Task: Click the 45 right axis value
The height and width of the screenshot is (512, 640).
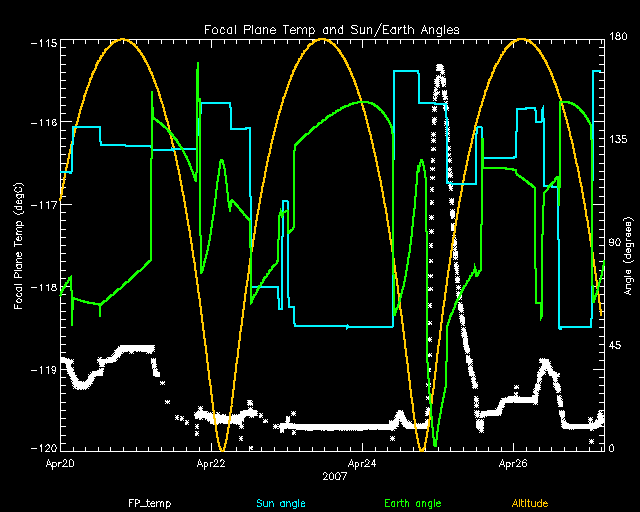Action: coord(616,345)
